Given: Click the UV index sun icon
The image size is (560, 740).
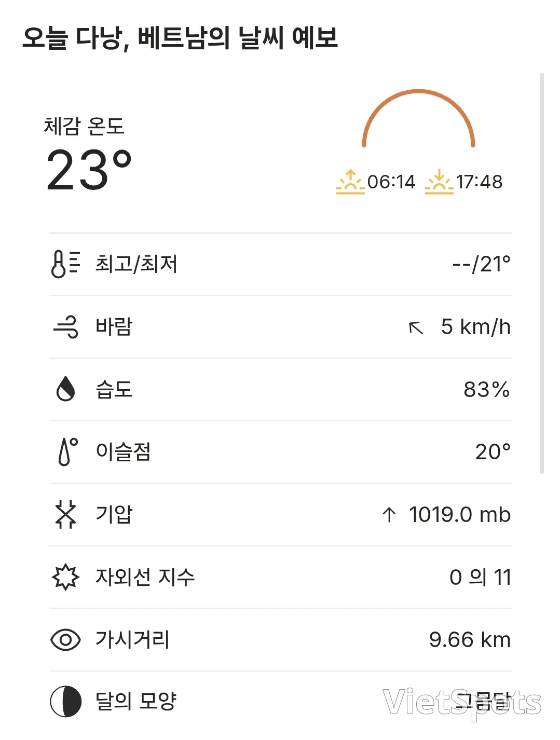Looking at the screenshot, I should tap(66, 577).
